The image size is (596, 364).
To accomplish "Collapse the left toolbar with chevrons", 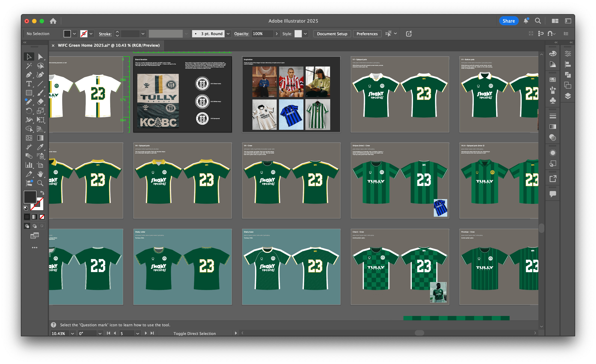I will pyautogui.click(x=25, y=42).
